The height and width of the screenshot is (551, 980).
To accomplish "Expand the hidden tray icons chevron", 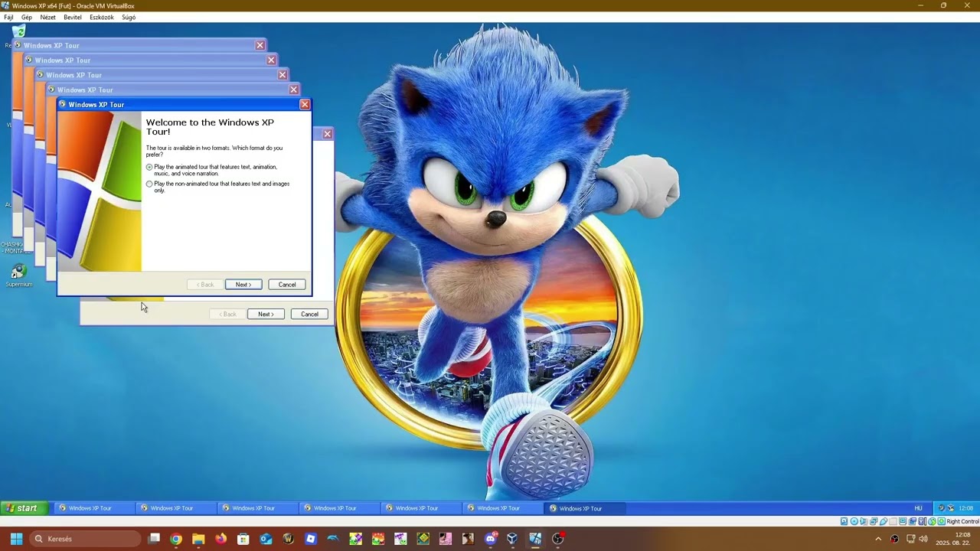I will (878, 539).
